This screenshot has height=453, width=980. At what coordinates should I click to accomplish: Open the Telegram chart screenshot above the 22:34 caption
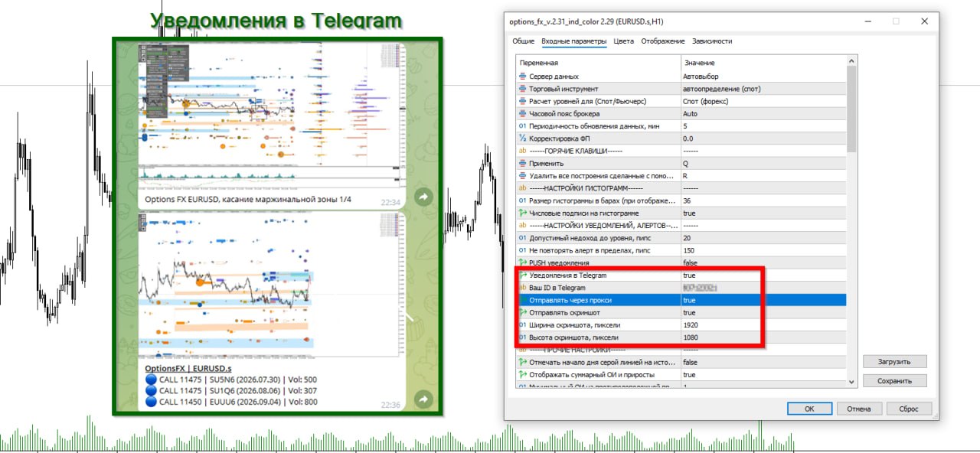coord(272,115)
